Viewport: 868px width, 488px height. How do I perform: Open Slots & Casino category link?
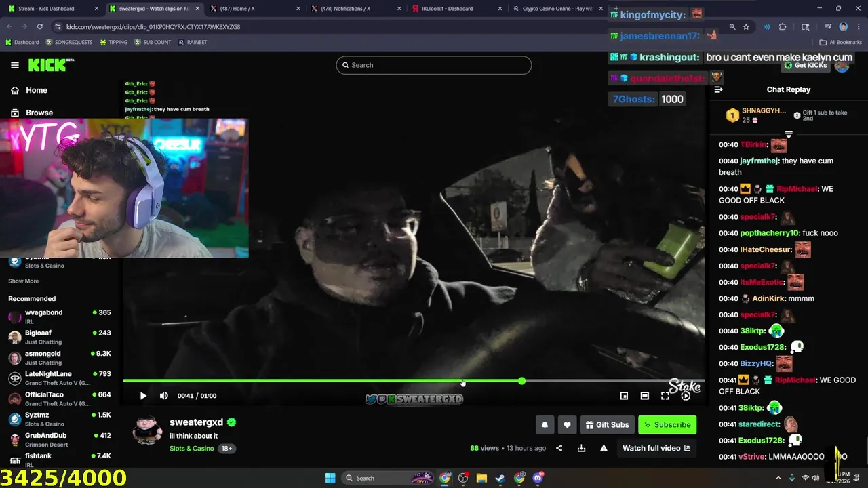[x=191, y=449]
